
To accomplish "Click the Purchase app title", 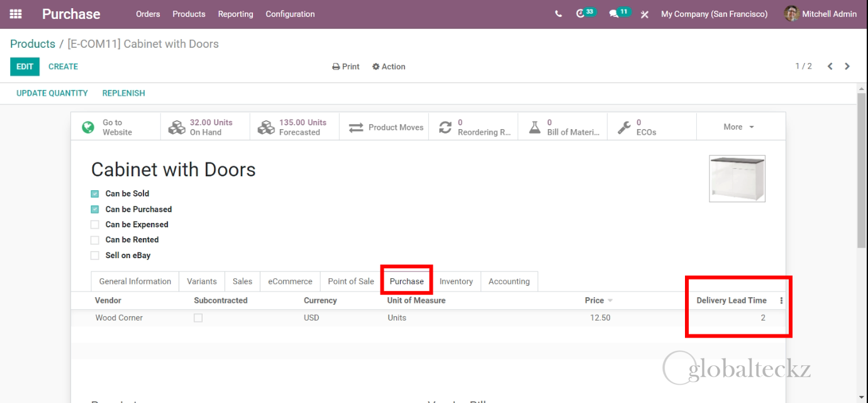I will (x=71, y=14).
